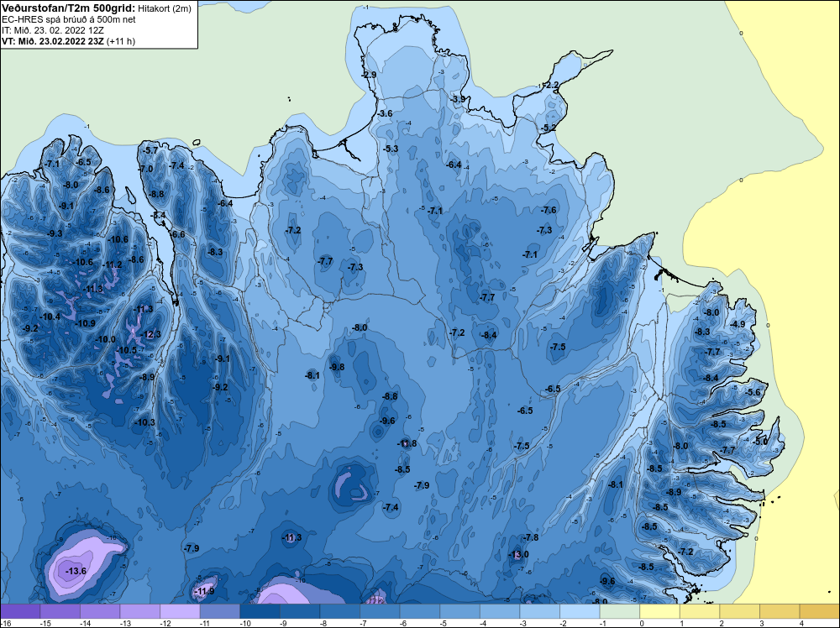Select the -5.6 temperature label

point(752,392)
